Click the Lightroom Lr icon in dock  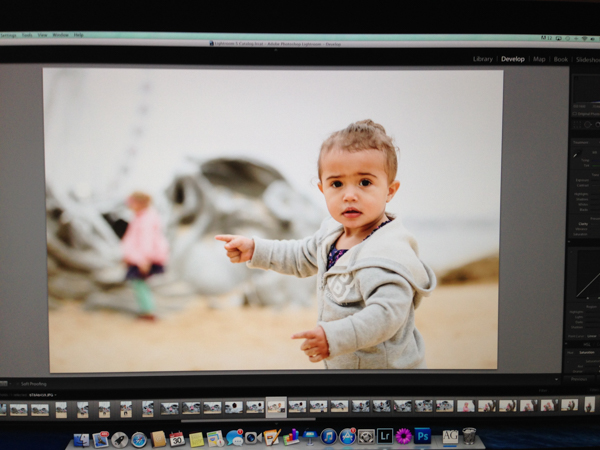point(385,436)
